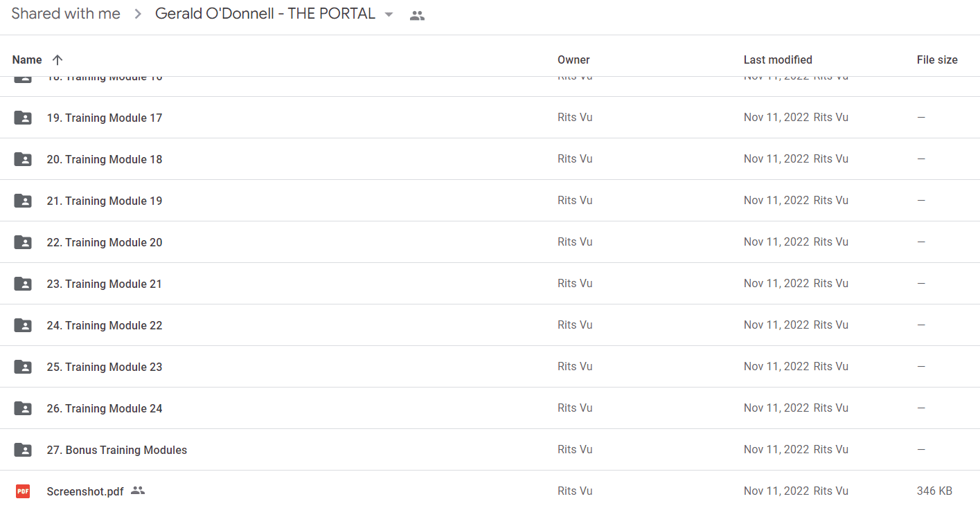Select 26. Training Module 24 folder name

105,408
